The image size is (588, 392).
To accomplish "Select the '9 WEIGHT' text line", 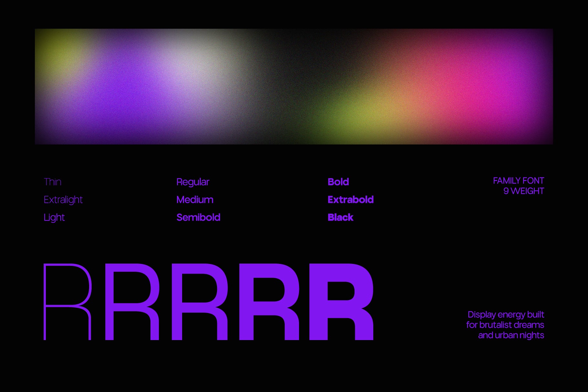I will (524, 191).
